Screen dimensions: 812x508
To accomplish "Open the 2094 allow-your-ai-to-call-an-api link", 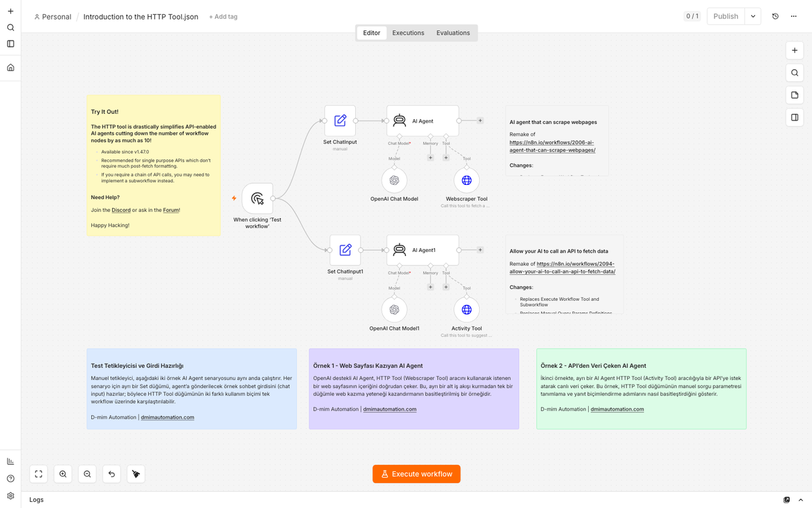I will click(562, 268).
